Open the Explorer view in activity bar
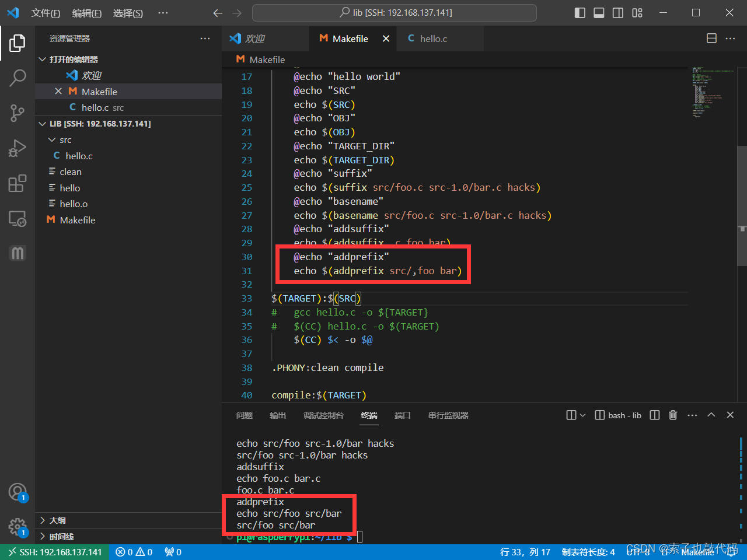Screen dimensions: 747x560 pyautogui.click(x=18, y=43)
